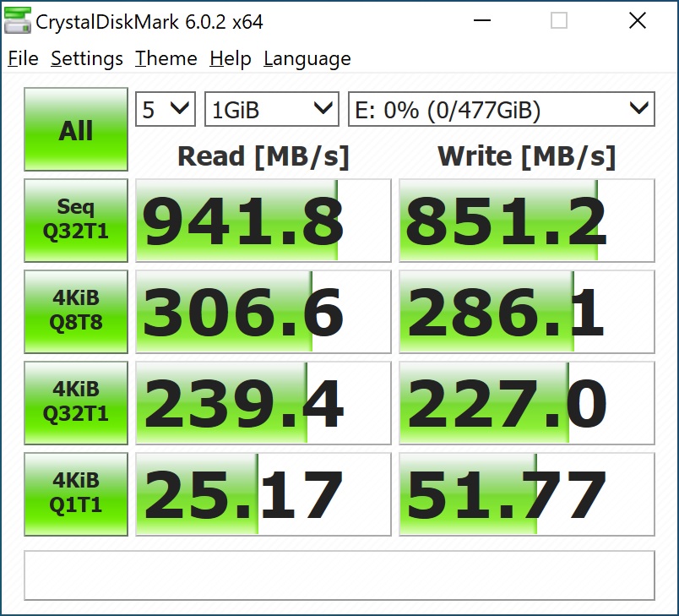The height and width of the screenshot is (616, 679).
Task: Click the Write [MB/s] column header
Action: click(x=527, y=156)
